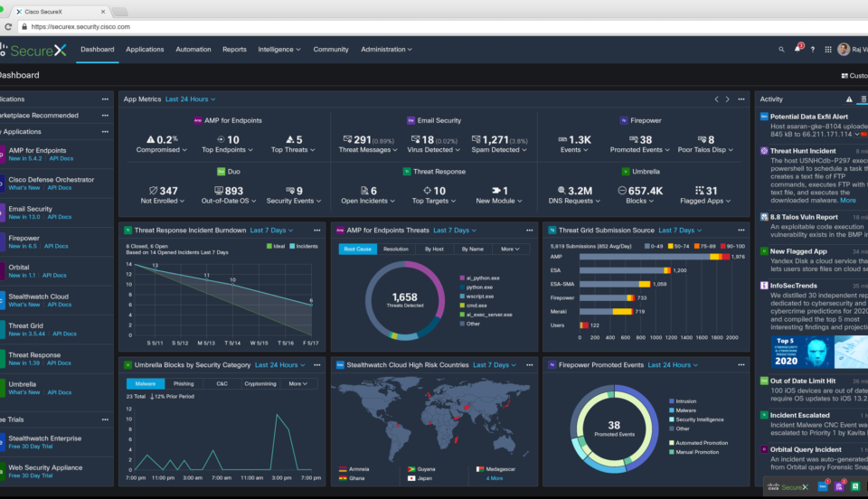Expand the Administration menu dropdown
Image resolution: width=868 pixels, height=499 pixels.
pyautogui.click(x=386, y=49)
